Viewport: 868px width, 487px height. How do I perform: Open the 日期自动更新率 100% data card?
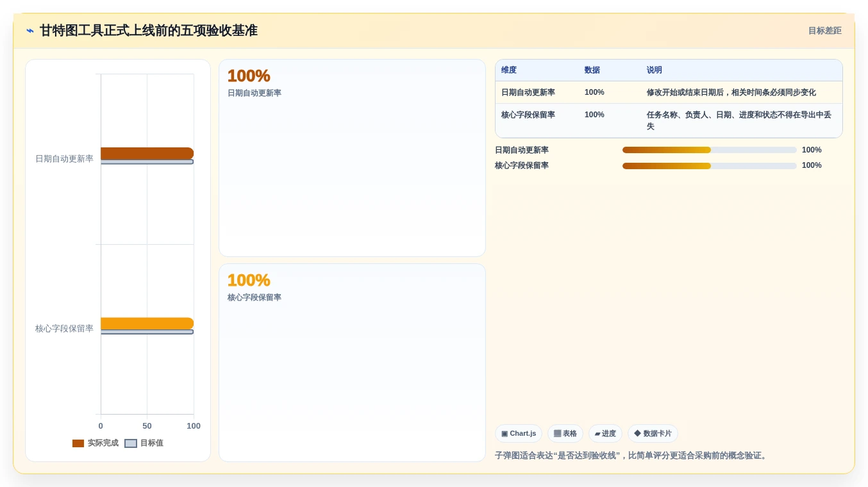point(352,158)
